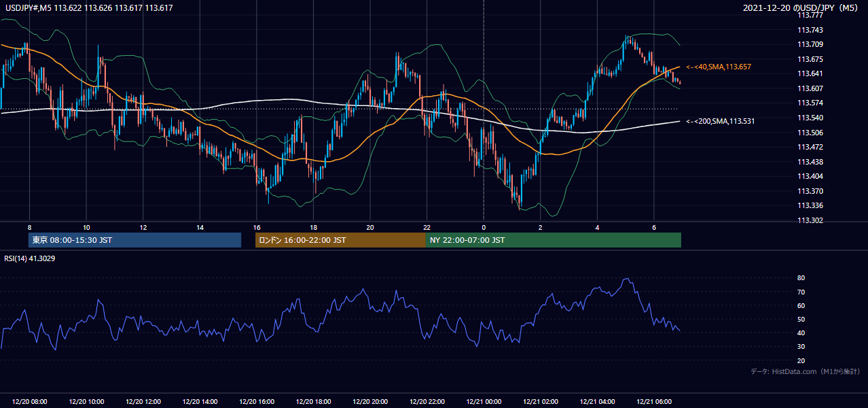Screen dimensions: 868x408
Task: Click hour label 14 under price chart
Action: coord(200,226)
